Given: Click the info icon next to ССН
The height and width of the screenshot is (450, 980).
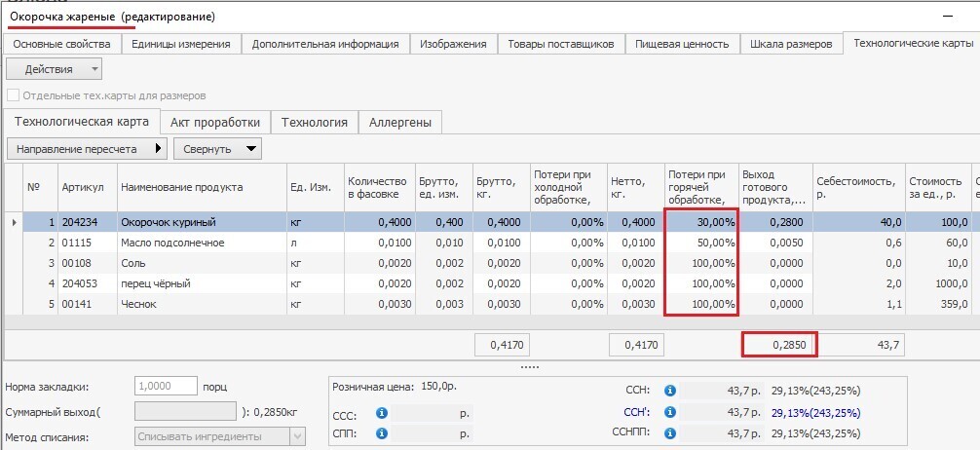Looking at the screenshot, I should click(669, 391).
